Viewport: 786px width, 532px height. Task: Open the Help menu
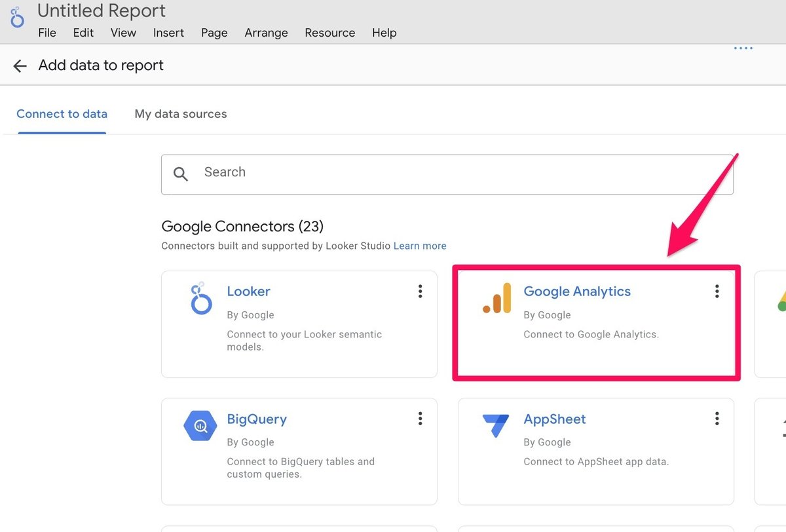coord(384,33)
